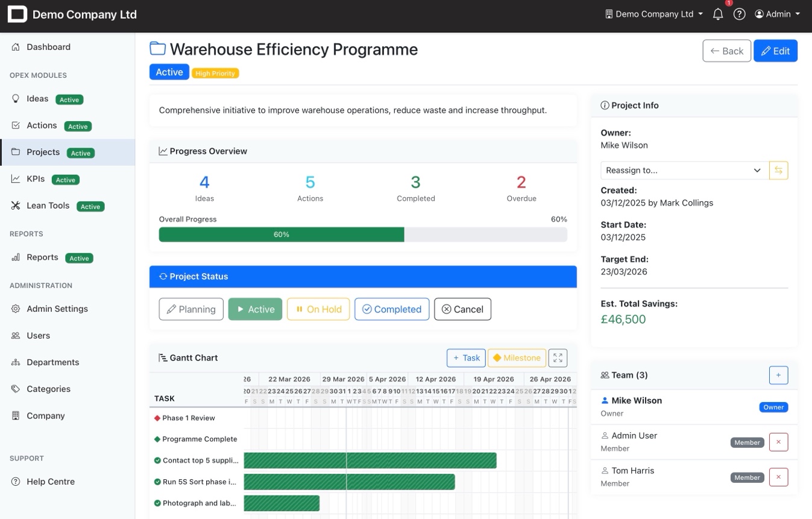Add a Milestone to the Gantt chart
Image resolution: width=812 pixels, height=519 pixels.
pos(516,357)
